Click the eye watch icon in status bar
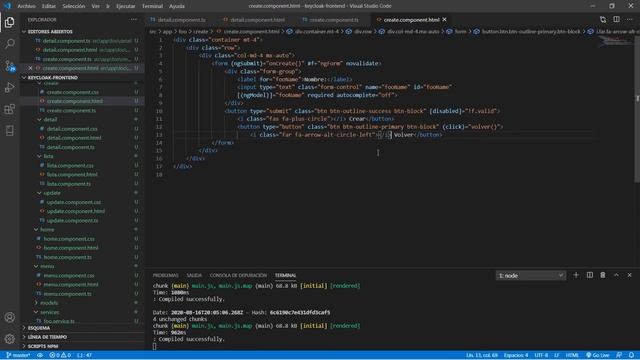Image resolution: width=640 pixels, height=360 pixels. [40, 355]
